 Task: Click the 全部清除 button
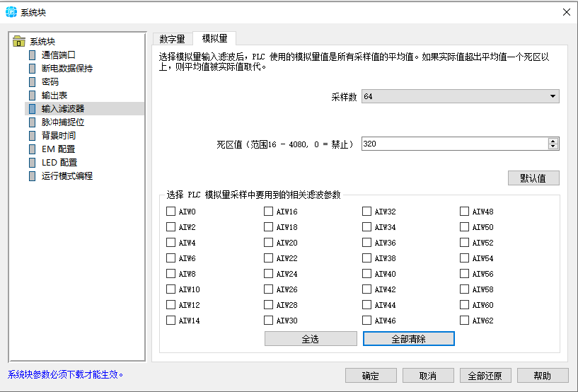409,338
